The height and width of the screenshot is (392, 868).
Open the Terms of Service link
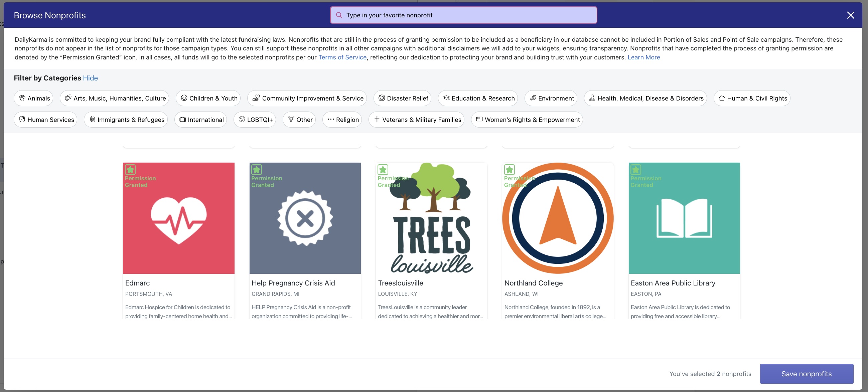(x=342, y=57)
